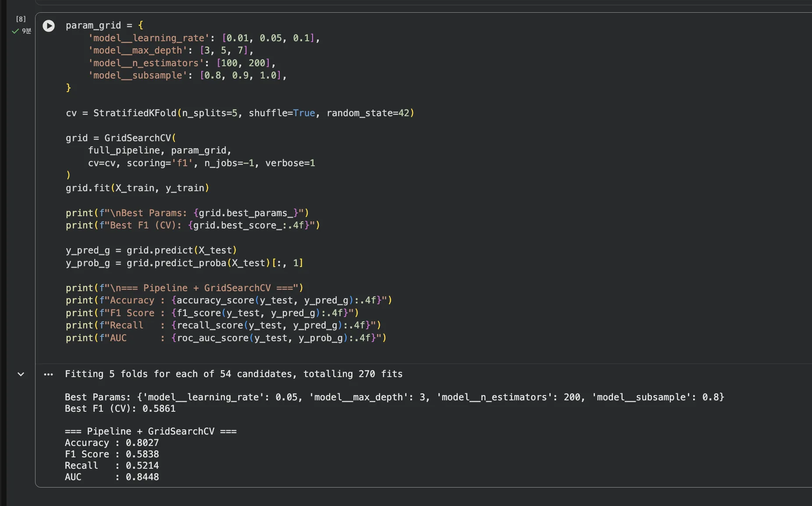The height and width of the screenshot is (506, 812).
Task: Click the grid.predict_proba line
Action: 184,263
